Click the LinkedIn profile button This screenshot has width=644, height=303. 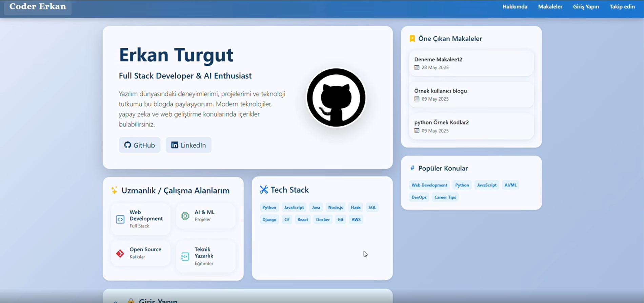point(188,145)
